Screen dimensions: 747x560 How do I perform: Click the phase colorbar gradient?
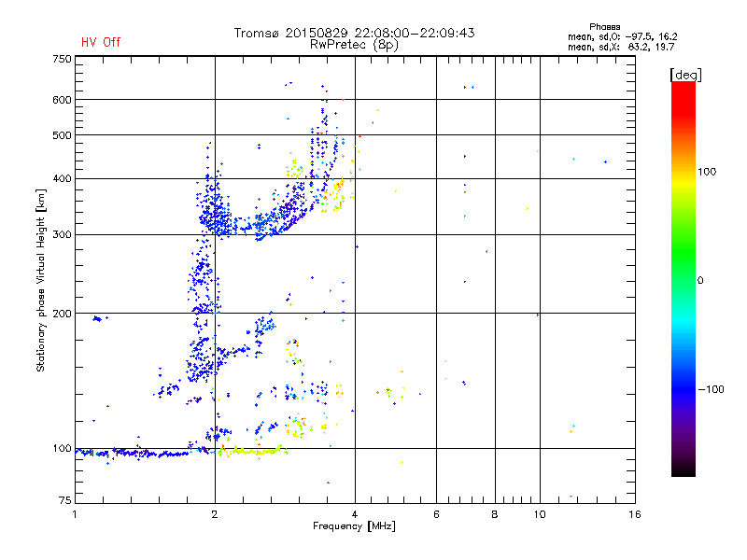[x=684, y=279]
